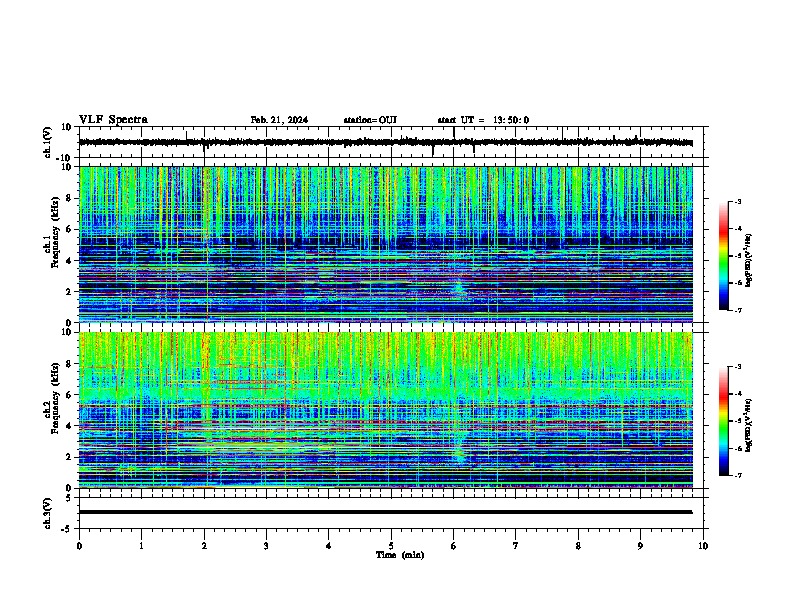Image resolution: width=792 pixels, height=612 pixels.
Task: Click the "ch.3(V)" waveform axis label
Action: [47, 513]
